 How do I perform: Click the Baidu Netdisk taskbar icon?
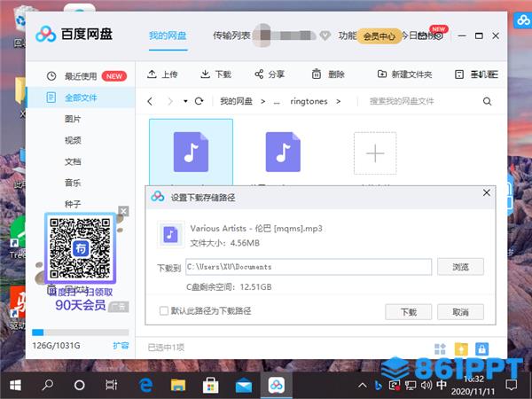coord(276,385)
